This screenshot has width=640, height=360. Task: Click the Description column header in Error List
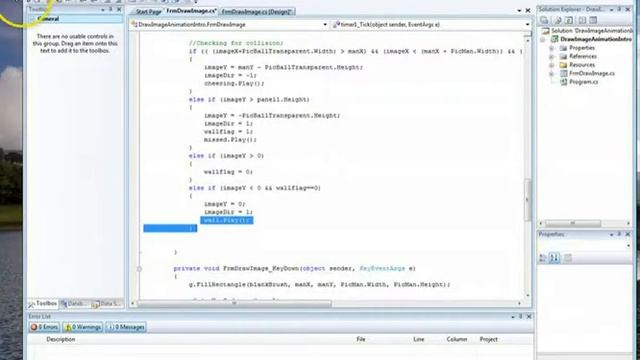61,339
